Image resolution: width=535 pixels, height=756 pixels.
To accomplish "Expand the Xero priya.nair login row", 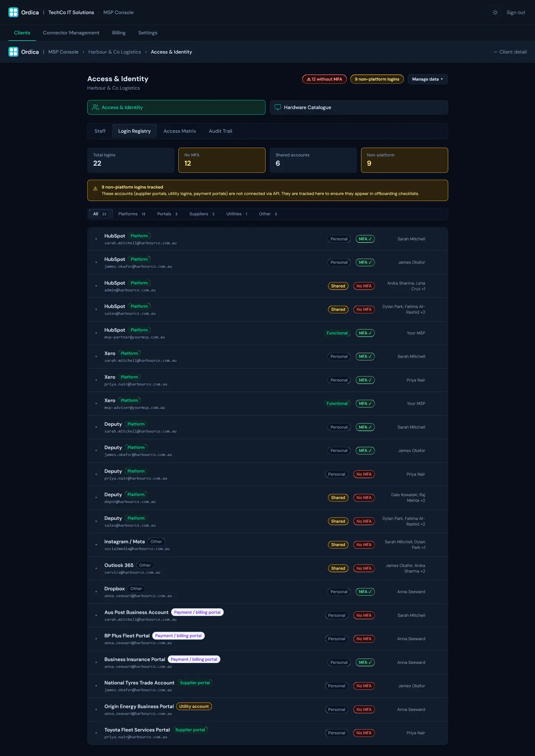I will 96,380.
